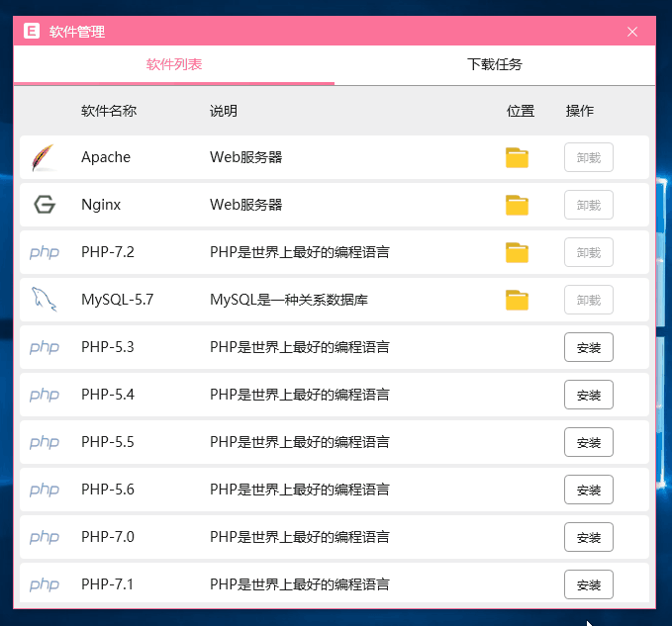This screenshot has height=626, width=672.
Task: Select the Apache name text
Action: [x=106, y=157]
